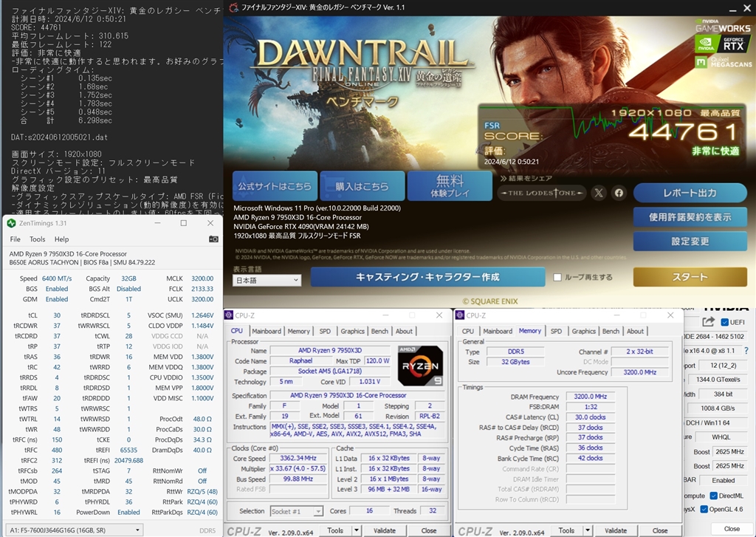The width and height of the screenshot is (756, 537).
Task: Open the Tools dropdown arrow in left CPU-Z
Action: tap(356, 530)
